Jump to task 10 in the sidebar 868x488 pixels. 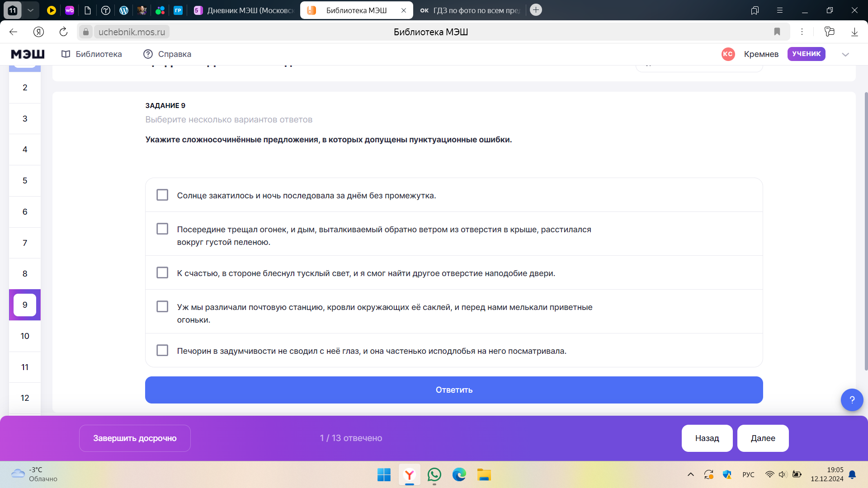(x=25, y=336)
